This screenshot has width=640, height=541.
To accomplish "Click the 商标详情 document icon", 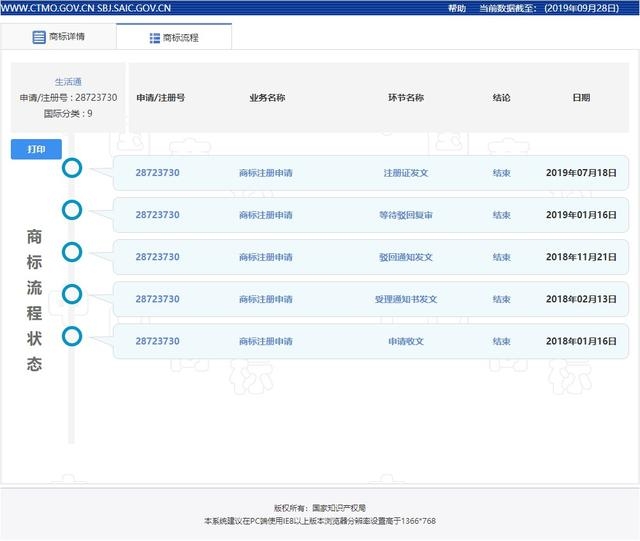I will click(x=39, y=37).
